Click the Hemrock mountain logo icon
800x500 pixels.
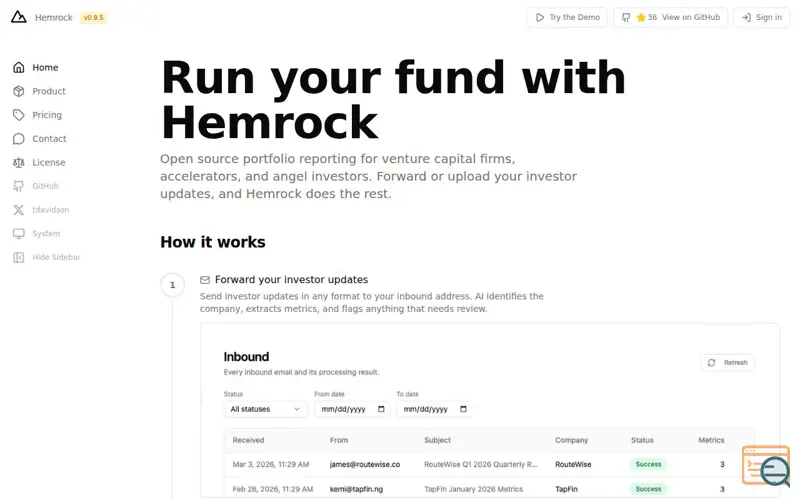[19, 17]
